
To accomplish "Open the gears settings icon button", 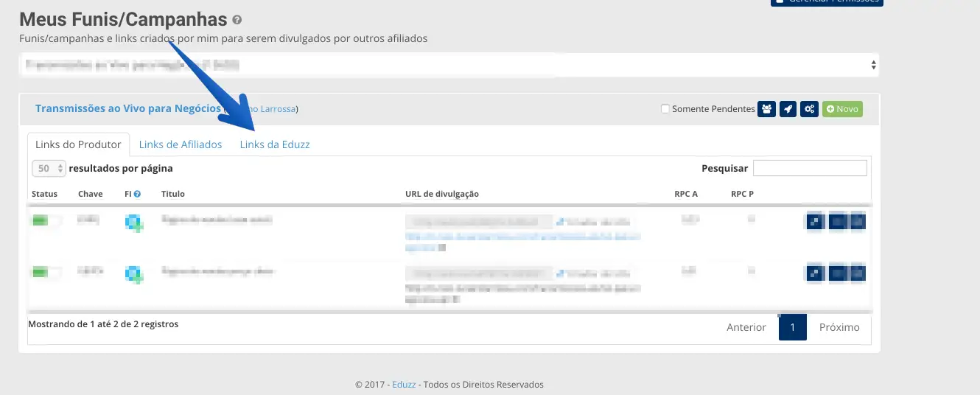I will 810,109.
